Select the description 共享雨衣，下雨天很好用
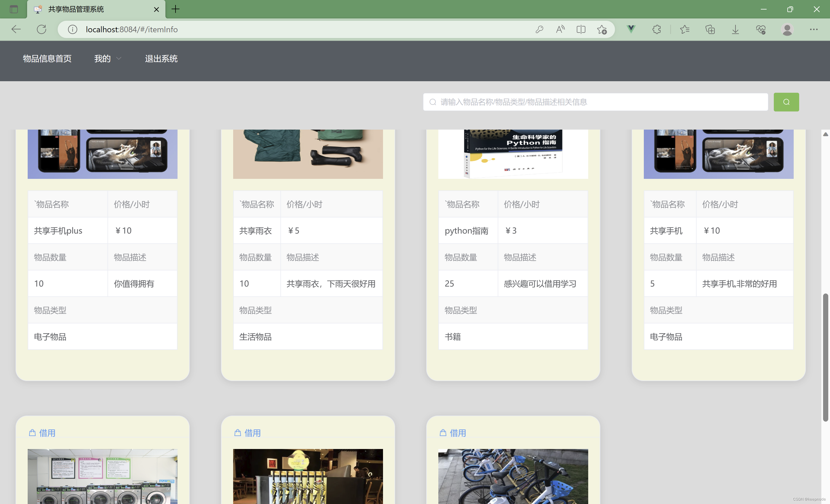Viewport: 830px width, 504px height. [x=331, y=283]
